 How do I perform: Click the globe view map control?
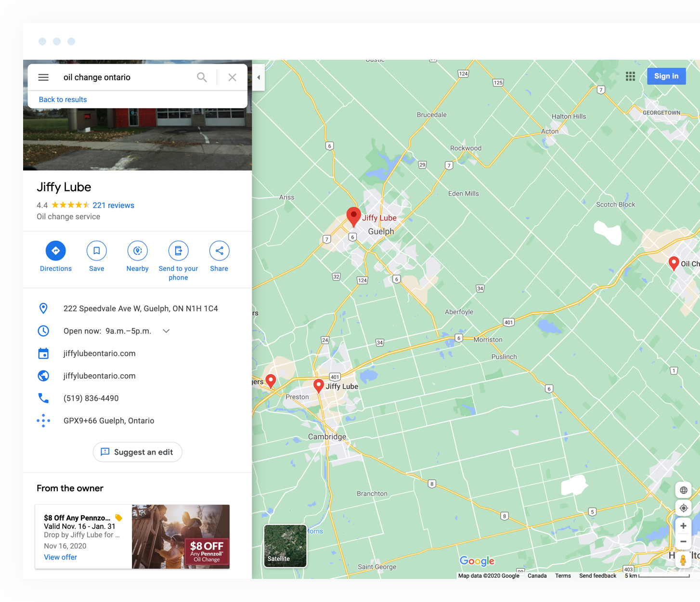click(x=683, y=490)
